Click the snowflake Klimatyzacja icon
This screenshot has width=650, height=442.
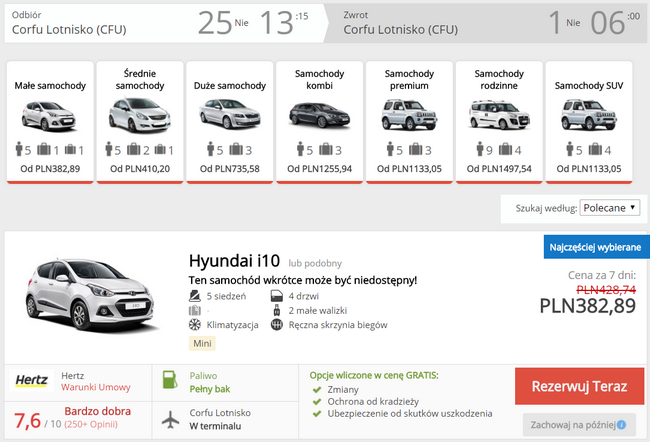pyautogui.click(x=194, y=325)
